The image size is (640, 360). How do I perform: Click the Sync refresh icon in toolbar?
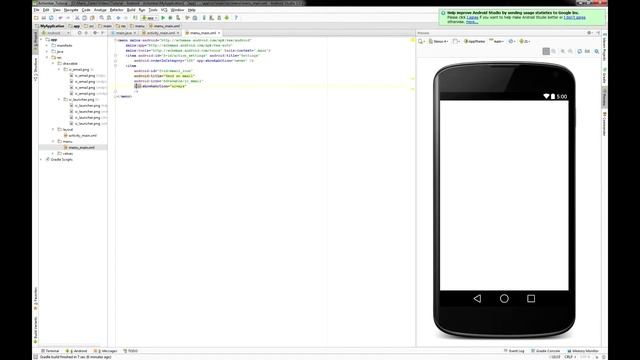point(51,18)
